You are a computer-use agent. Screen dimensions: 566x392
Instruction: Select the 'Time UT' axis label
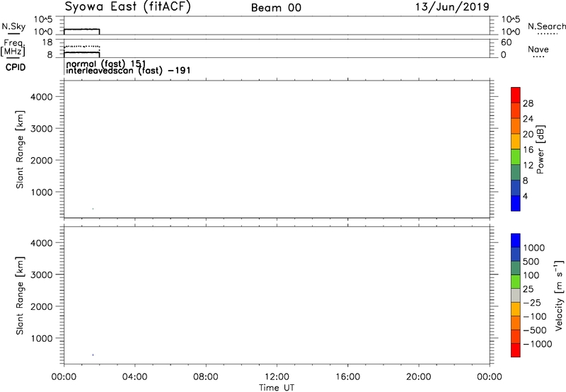coord(277,388)
